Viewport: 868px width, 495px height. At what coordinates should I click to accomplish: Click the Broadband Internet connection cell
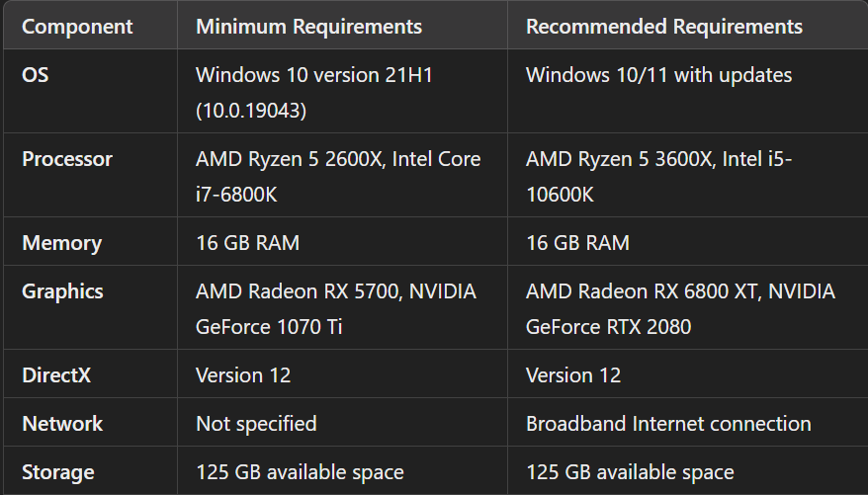click(668, 424)
